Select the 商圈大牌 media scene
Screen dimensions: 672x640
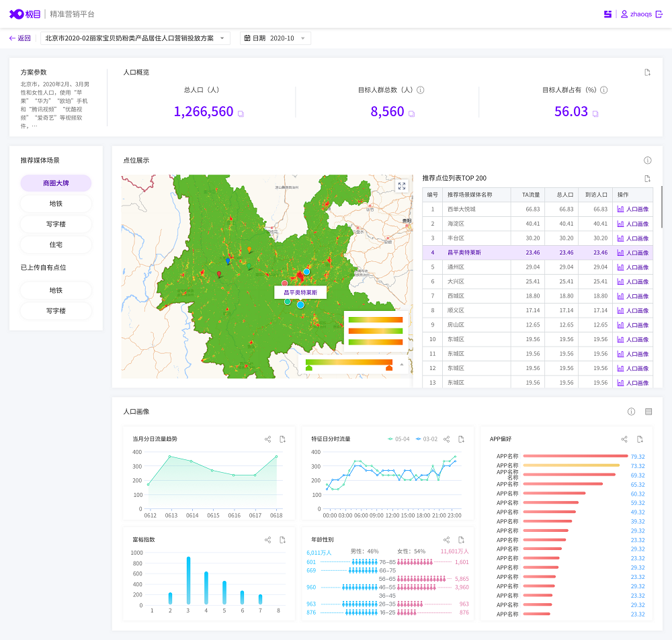(56, 183)
